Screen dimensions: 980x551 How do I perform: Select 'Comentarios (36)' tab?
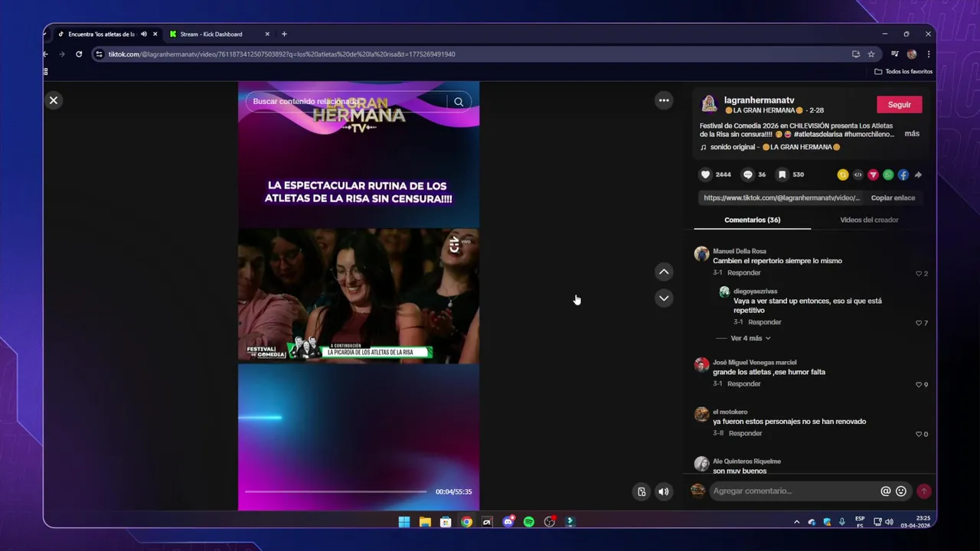pos(752,220)
